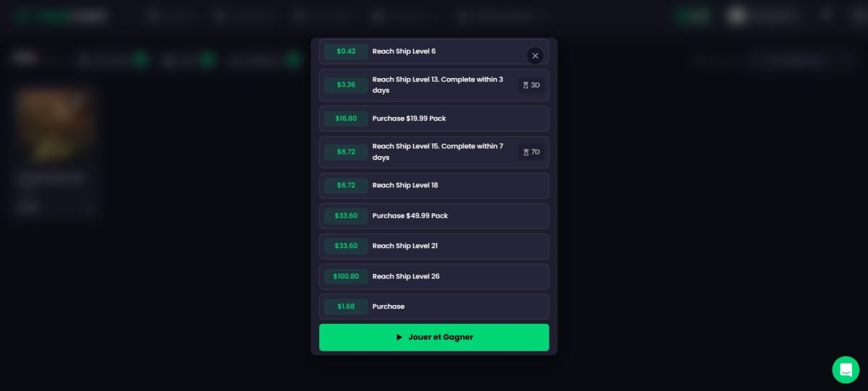868x391 pixels.
Task: Click the $0.42 reward badge
Action: (346, 51)
